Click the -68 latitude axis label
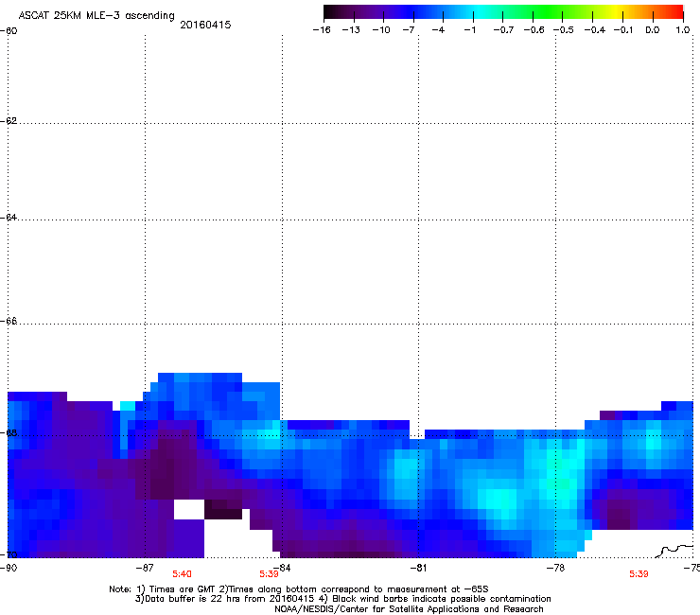700x615 pixels. click(x=9, y=433)
